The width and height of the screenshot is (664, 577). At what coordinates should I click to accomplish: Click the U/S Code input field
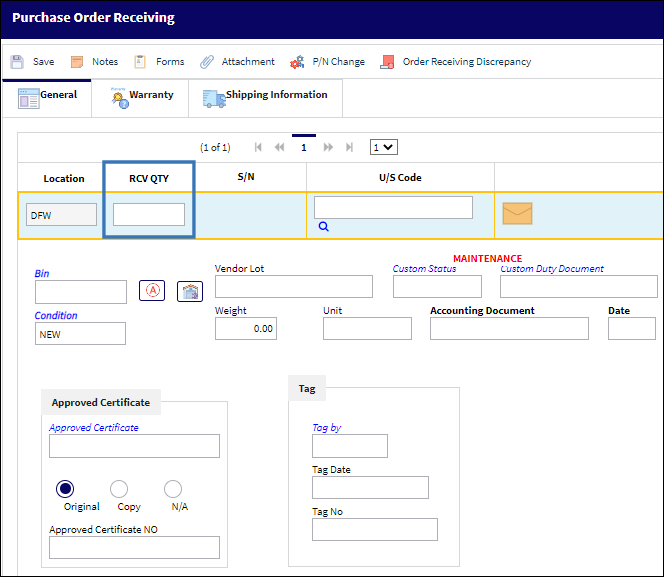tap(393, 207)
